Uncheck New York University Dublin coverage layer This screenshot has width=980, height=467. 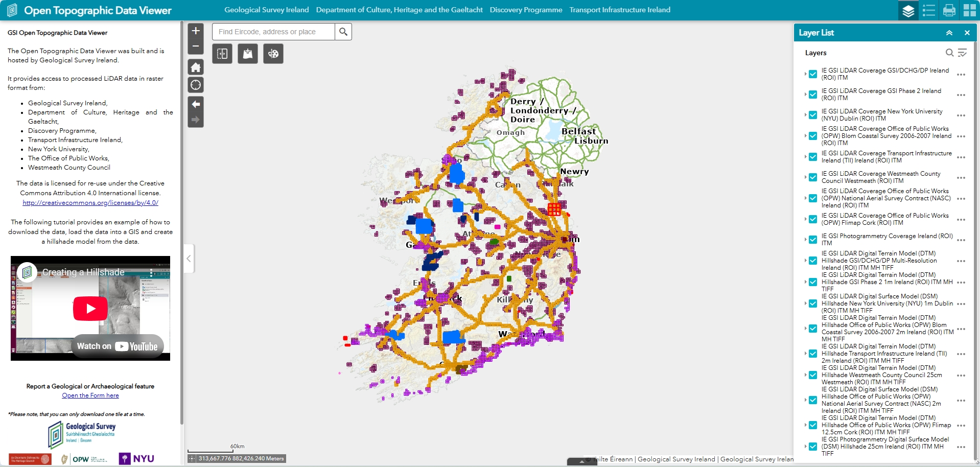coord(813,115)
